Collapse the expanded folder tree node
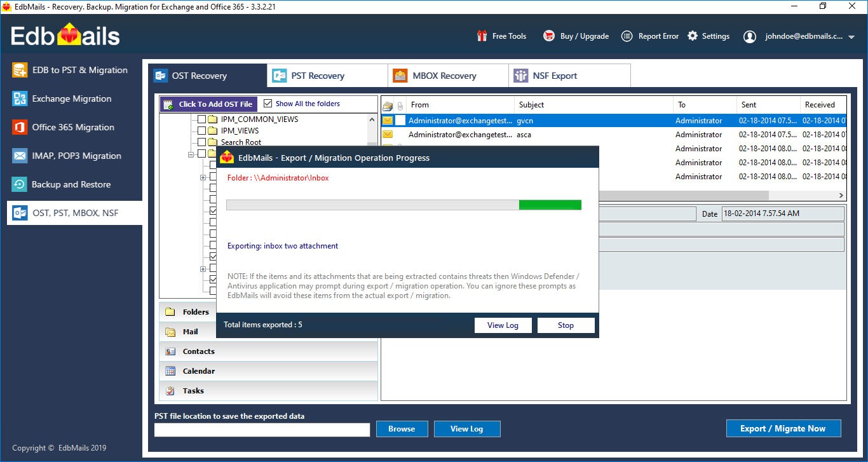This screenshot has height=462, width=868. click(191, 154)
